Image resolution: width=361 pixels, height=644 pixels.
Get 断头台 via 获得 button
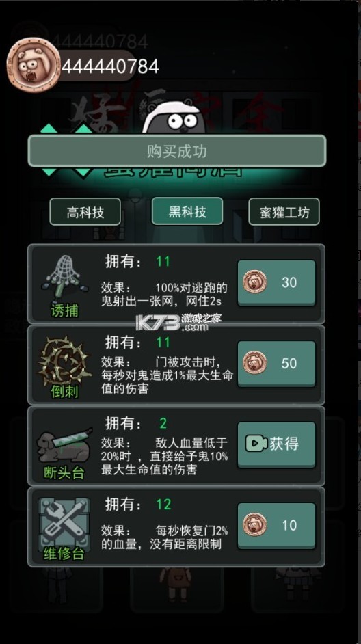276,444
